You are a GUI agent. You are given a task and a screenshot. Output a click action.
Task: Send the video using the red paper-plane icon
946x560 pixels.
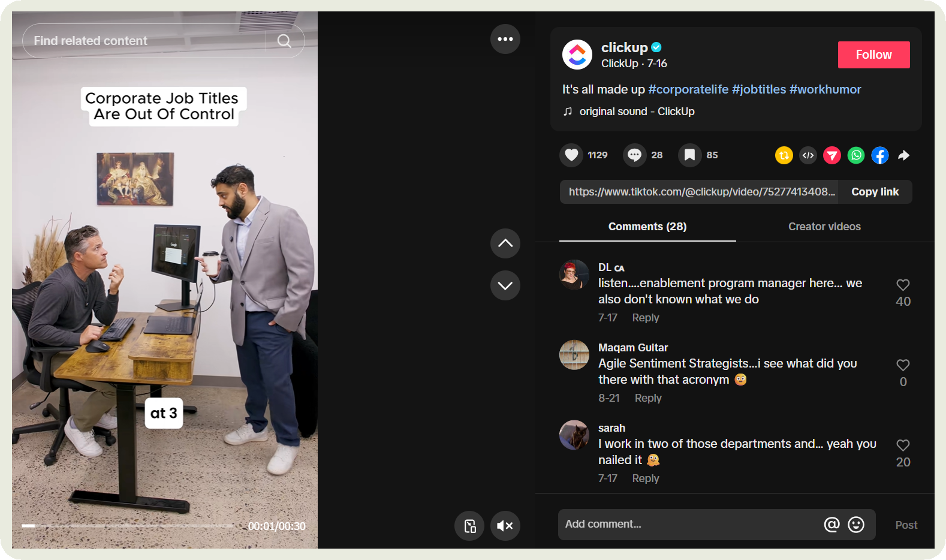coord(831,155)
